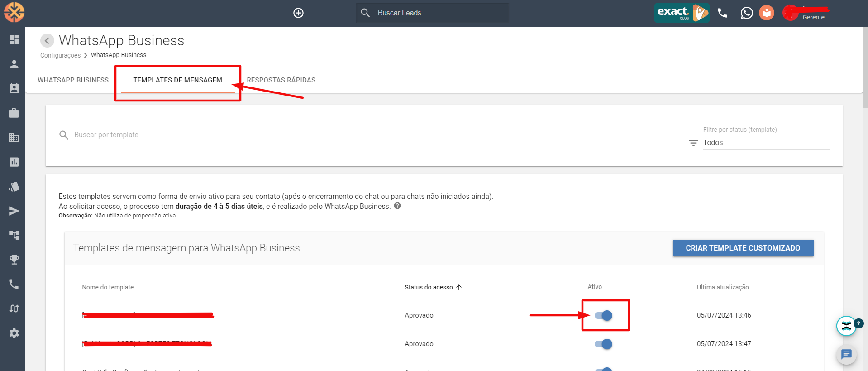Screen dimensions: 868x371
Task: Click the redacted template name in 13:47 row
Action: (147, 344)
